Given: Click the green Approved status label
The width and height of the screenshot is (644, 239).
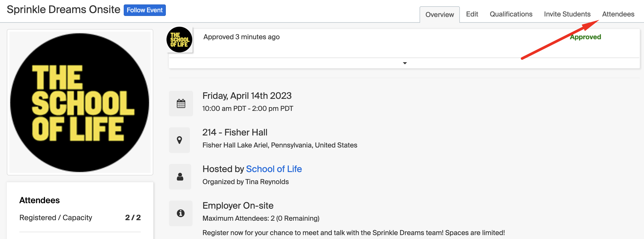Looking at the screenshot, I should point(585,37).
